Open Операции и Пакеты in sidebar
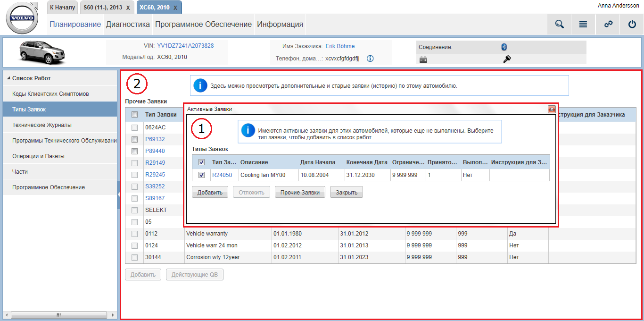The image size is (644, 321). (x=60, y=156)
